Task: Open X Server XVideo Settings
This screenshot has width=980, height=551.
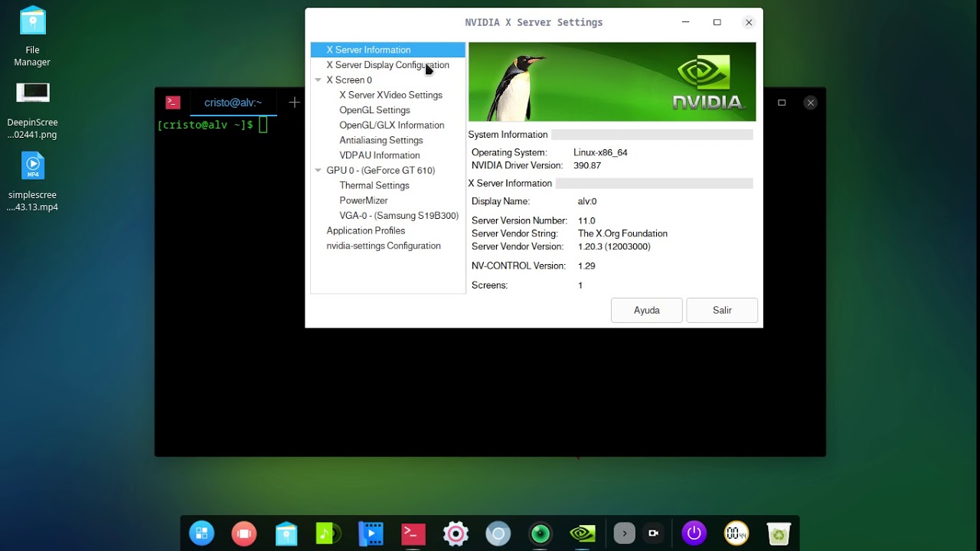Action: 390,95
